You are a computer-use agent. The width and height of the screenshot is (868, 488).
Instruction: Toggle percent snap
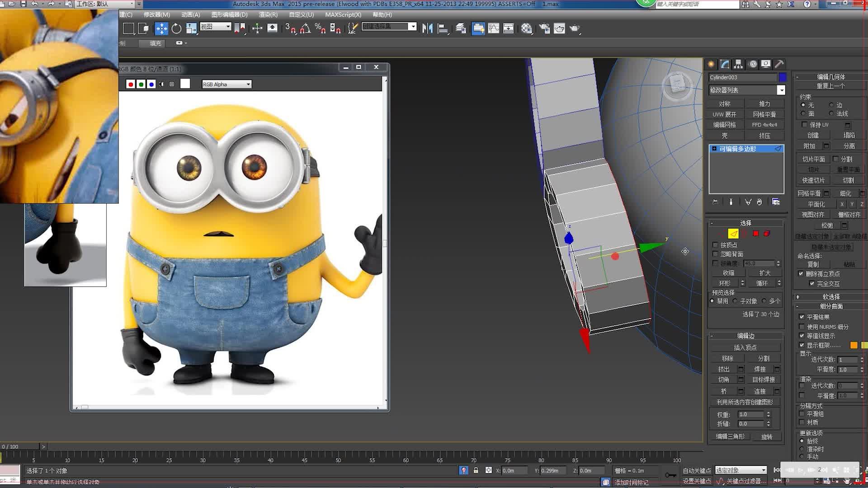tap(320, 28)
